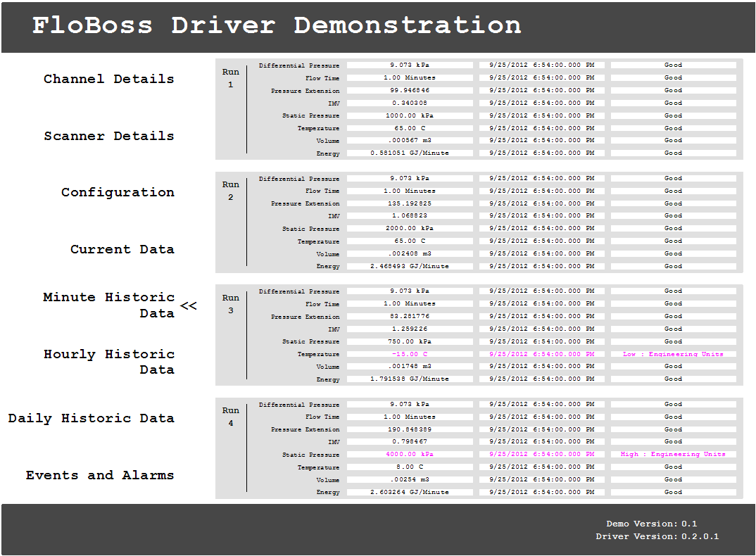Viewport: 756px width, 556px height.
Task: Open the Events and Alarms page
Action: coord(100,475)
